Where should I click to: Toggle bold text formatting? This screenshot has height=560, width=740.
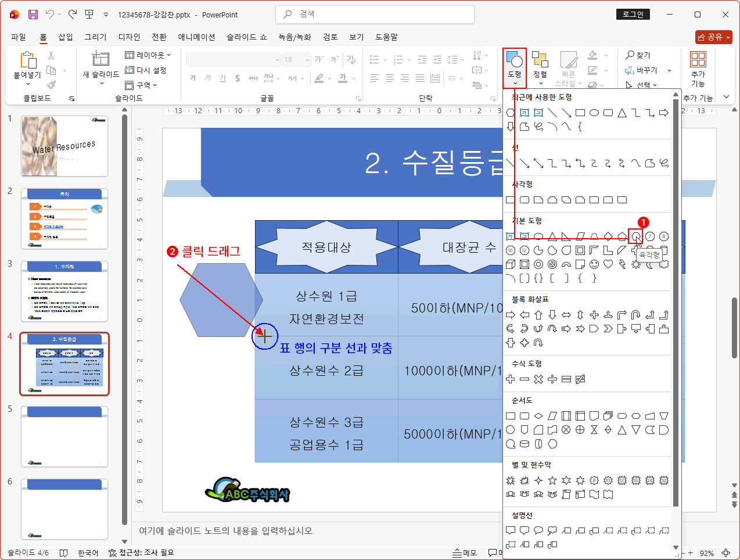pyautogui.click(x=193, y=78)
